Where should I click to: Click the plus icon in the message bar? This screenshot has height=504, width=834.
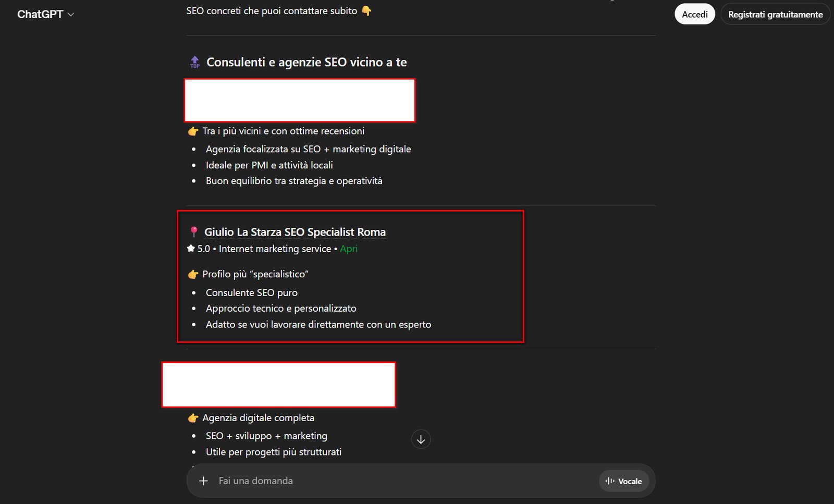point(203,481)
